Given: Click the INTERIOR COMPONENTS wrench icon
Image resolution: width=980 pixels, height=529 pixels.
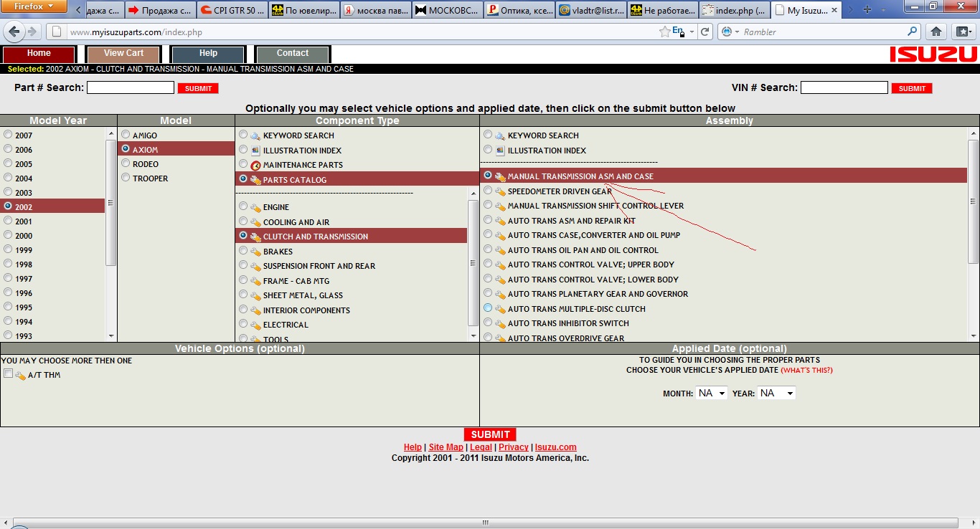Looking at the screenshot, I should tap(255, 310).
